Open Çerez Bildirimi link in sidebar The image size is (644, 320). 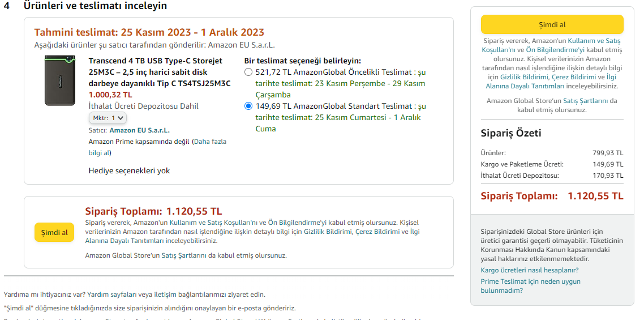(573, 77)
